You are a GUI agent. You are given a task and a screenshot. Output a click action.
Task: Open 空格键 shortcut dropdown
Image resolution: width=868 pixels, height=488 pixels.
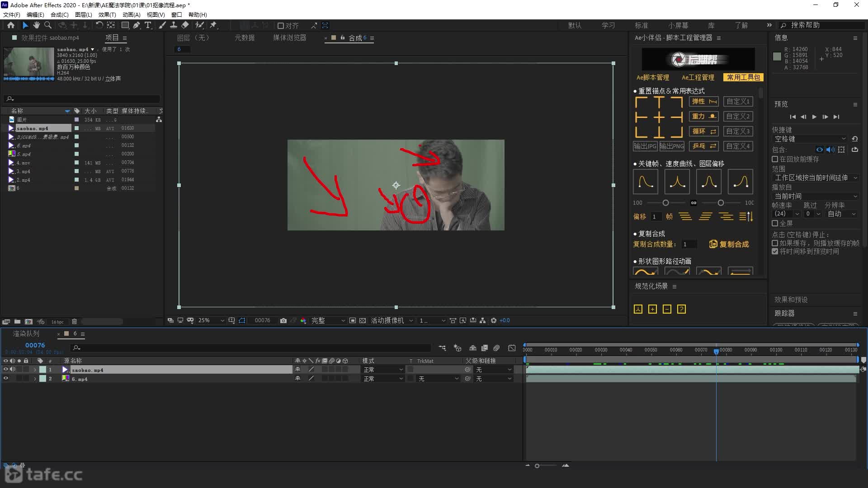coord(810,139)
